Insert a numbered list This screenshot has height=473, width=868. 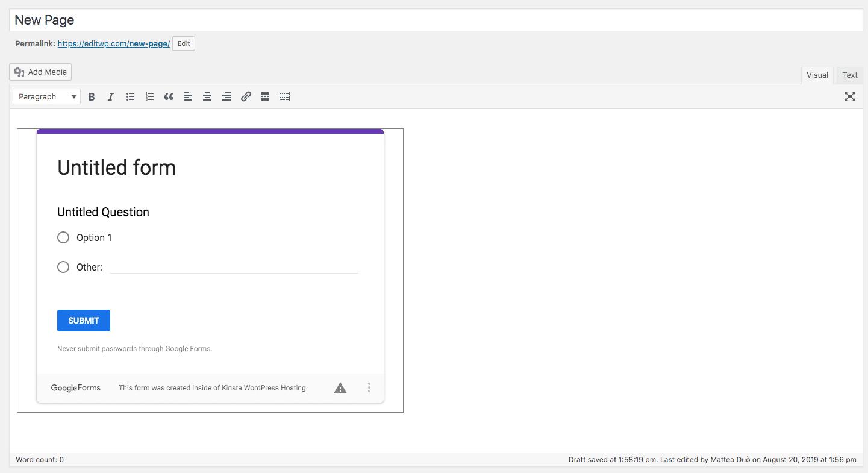point(149,96)
